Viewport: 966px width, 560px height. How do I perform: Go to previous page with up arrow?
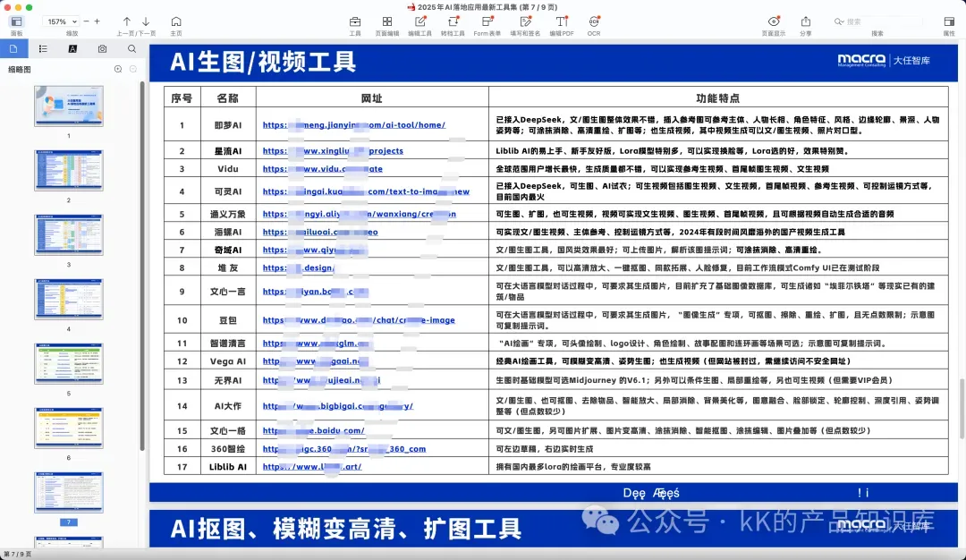[126, 21]
